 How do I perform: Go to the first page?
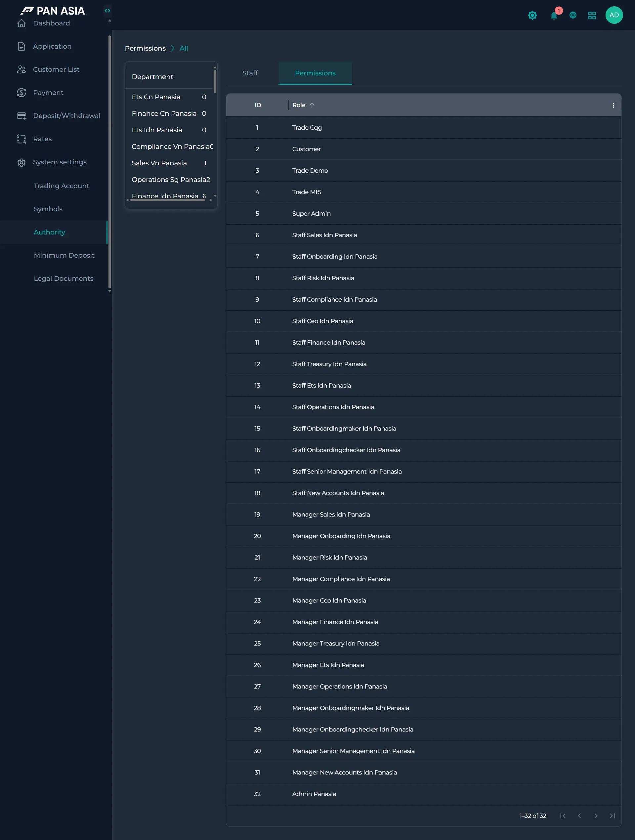pos(563,816)
